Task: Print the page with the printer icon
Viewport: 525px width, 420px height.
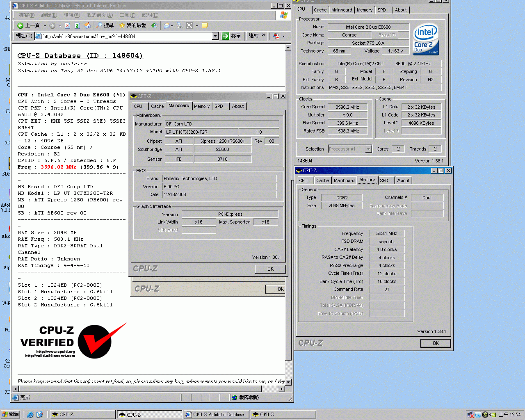Action: 180,25
